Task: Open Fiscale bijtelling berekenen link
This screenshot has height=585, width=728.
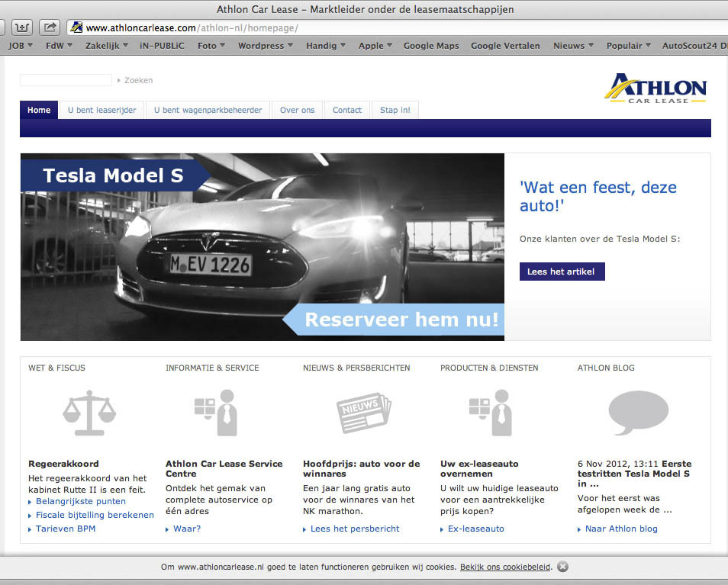Action: pos(95,515)
